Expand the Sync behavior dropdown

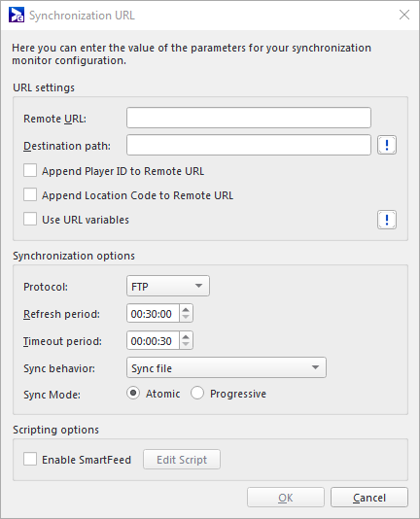pos(227,367)
